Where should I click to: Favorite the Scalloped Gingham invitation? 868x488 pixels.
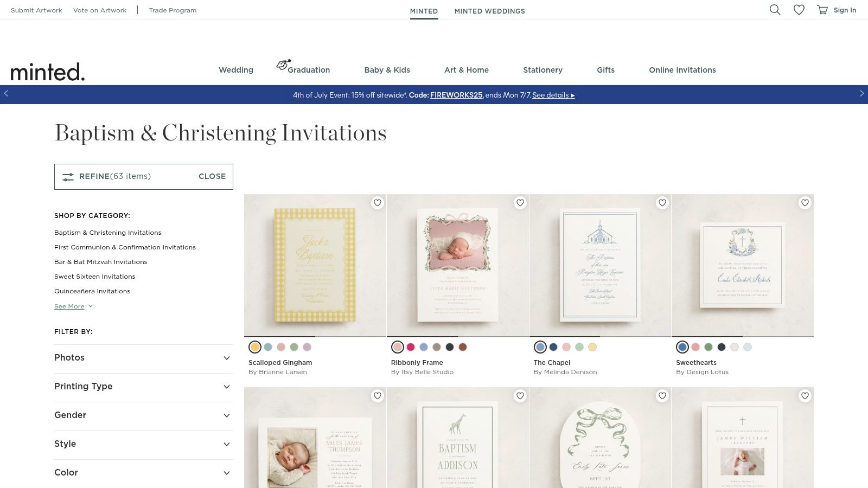tap(378, 203)
